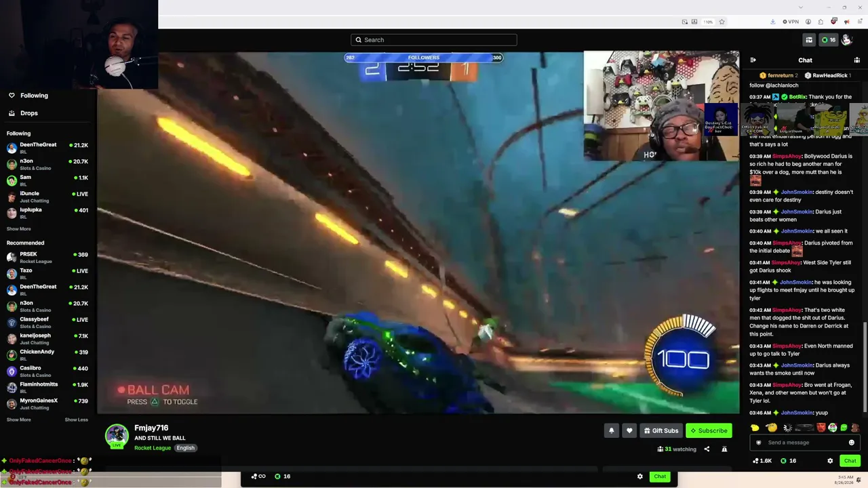Image resolution: width=868 pixels, height=488 pixels.
Task: Open Sam's channel in Following list
Action: tap(47, 180)
